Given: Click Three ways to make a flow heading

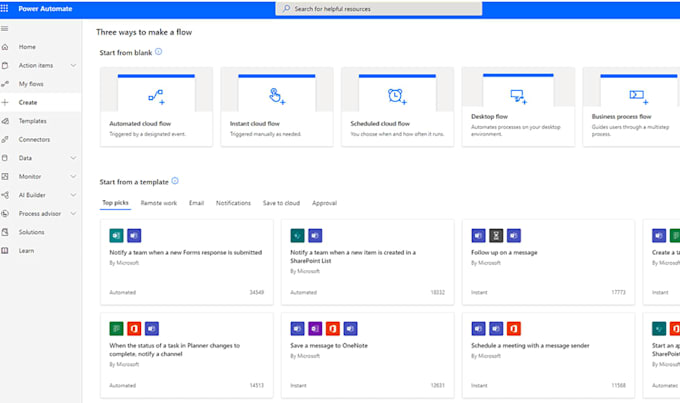Looking at the screenshot, I should tap(144, 32).
